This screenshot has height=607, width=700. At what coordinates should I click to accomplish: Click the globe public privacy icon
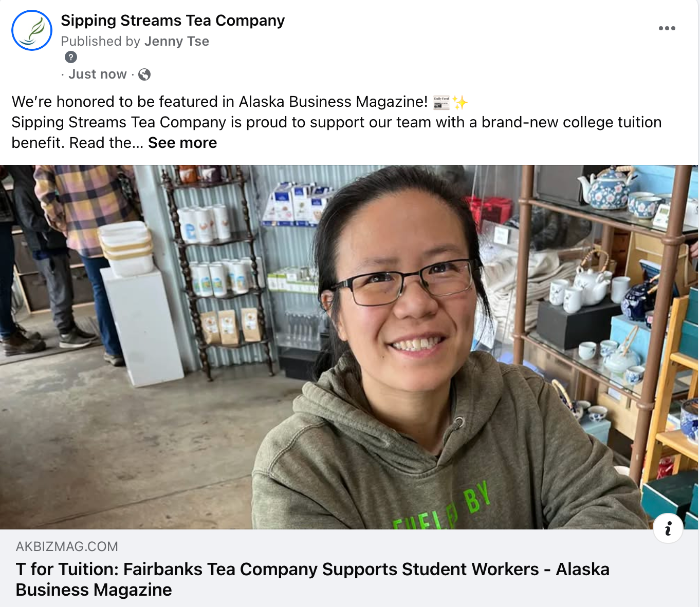click(144, 74)
